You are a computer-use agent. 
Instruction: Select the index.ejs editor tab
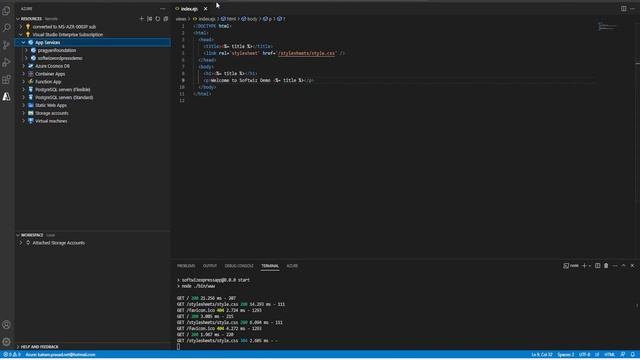point(189,9)
